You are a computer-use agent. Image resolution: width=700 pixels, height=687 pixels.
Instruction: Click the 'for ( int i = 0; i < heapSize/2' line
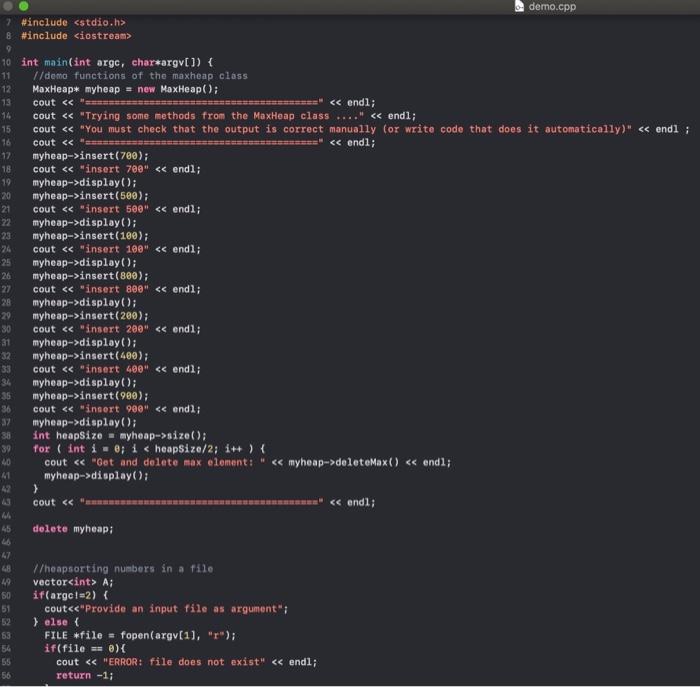tap(149, 449)
